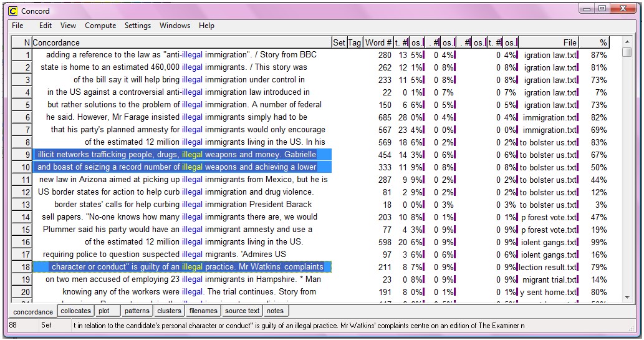
Task: Select the source text tab
Action: 242,311
